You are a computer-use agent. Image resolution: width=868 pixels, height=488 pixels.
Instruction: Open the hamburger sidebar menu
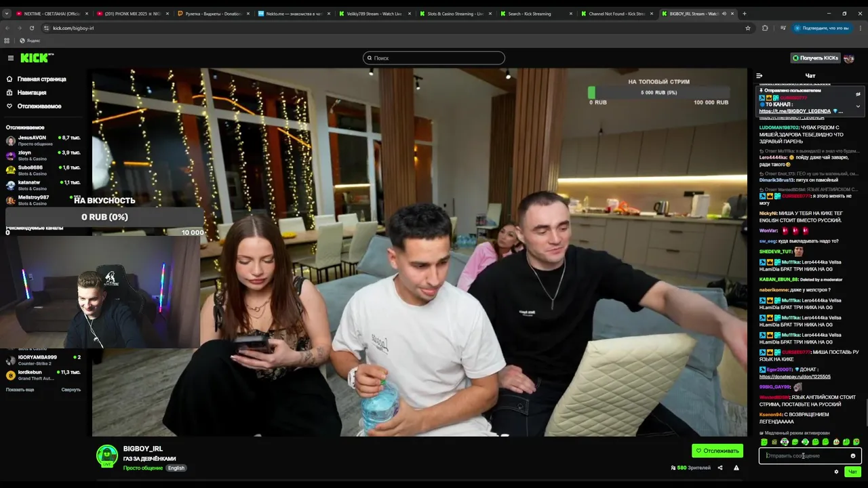pyautogui.click(x=10, y=58)
